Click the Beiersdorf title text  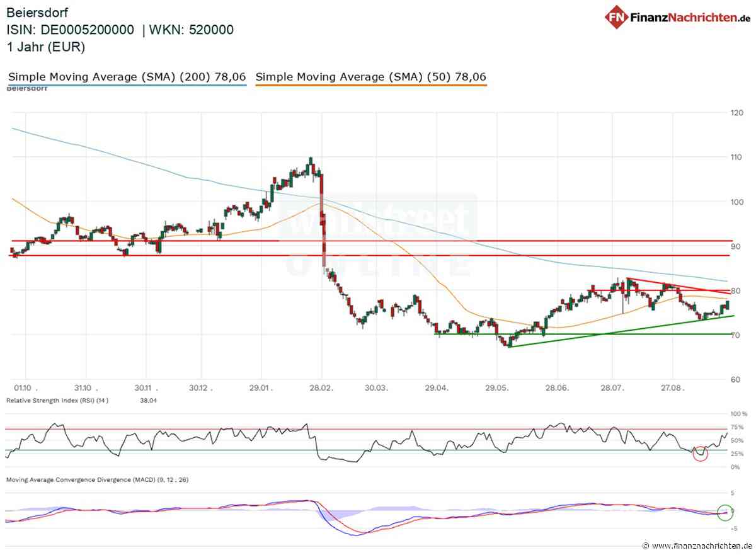click(38, 12)
